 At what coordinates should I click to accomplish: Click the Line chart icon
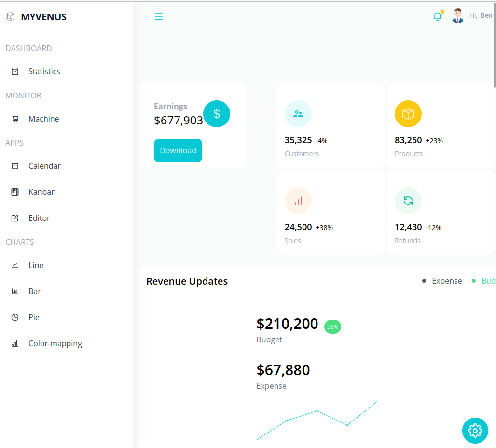point(15,265)
